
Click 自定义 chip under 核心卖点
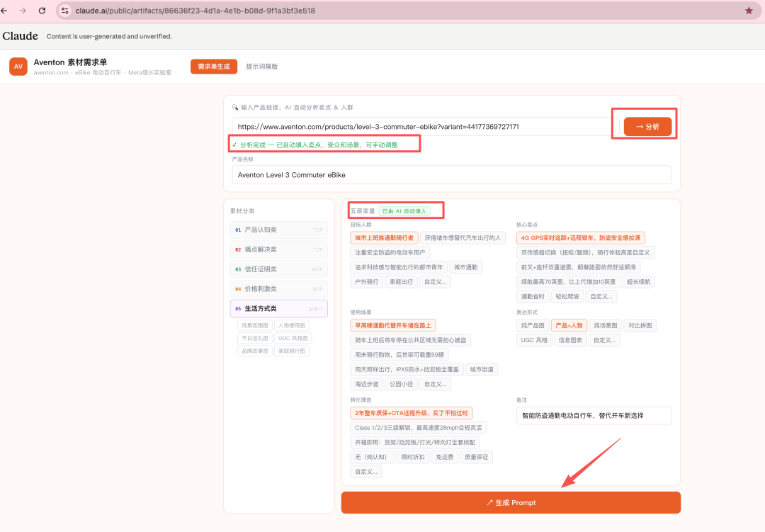pos(601,296)
